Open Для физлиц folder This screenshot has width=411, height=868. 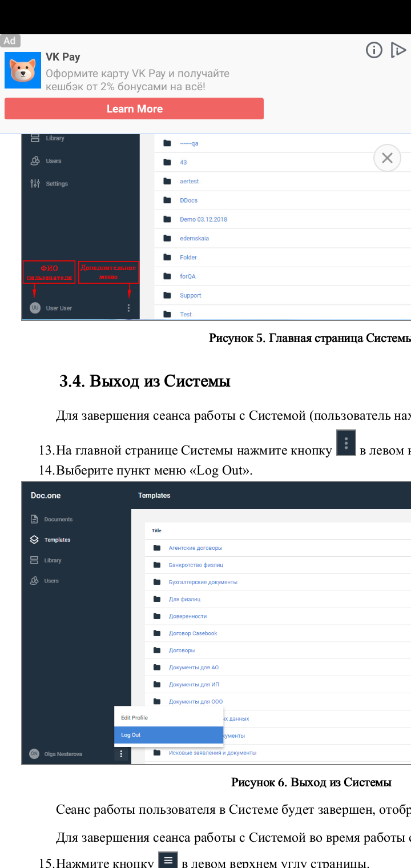[184, 600]
